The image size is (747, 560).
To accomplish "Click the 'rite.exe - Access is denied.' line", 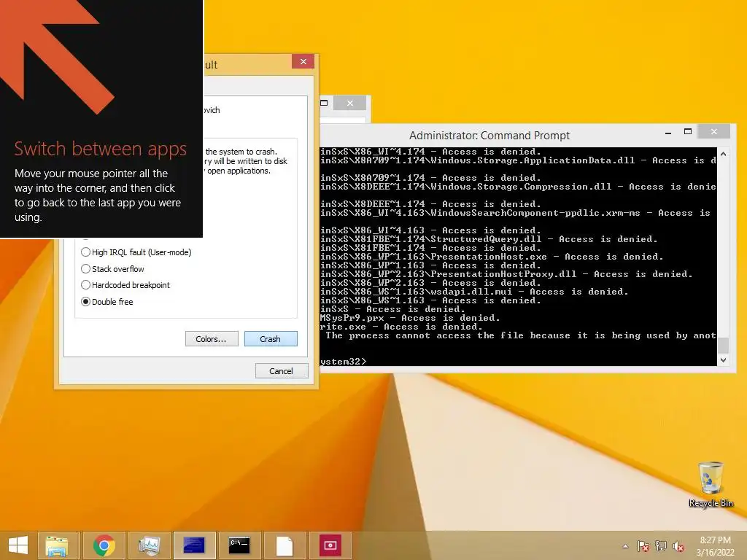I will tap(402, 327).
